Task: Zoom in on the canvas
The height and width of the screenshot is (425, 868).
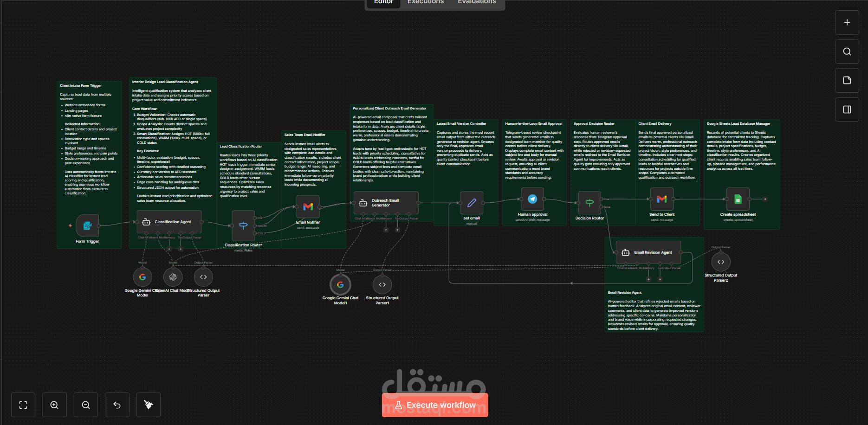Action: point(54,405)
